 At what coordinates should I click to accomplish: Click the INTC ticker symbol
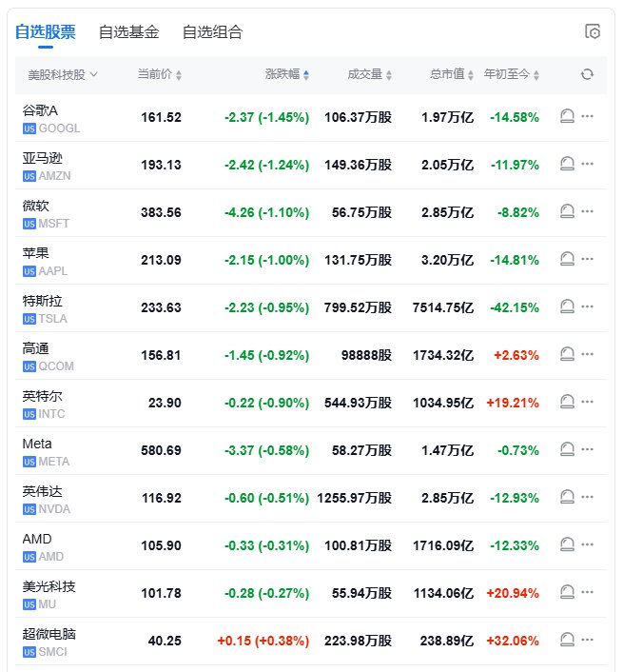click(x=51, y=414)
